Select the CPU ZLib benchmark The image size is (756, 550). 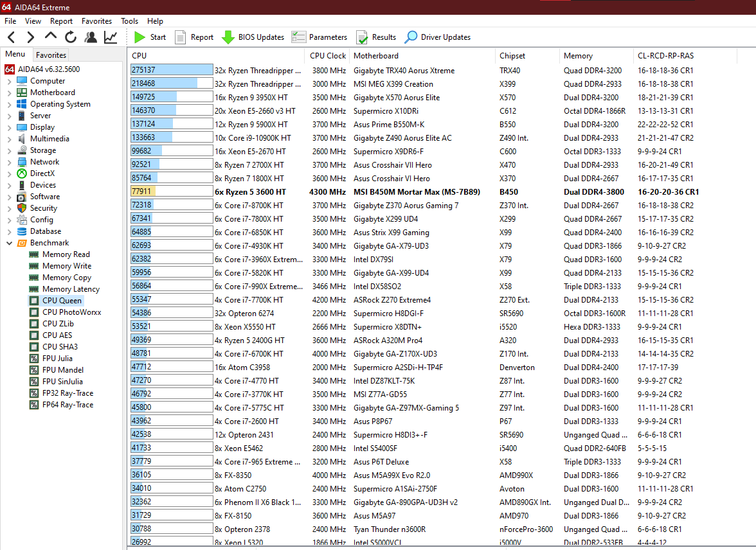click(x=58, y=324)
